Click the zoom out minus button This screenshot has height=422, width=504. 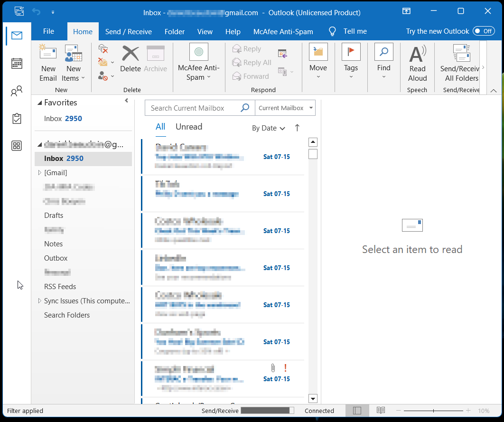point(399,411)
